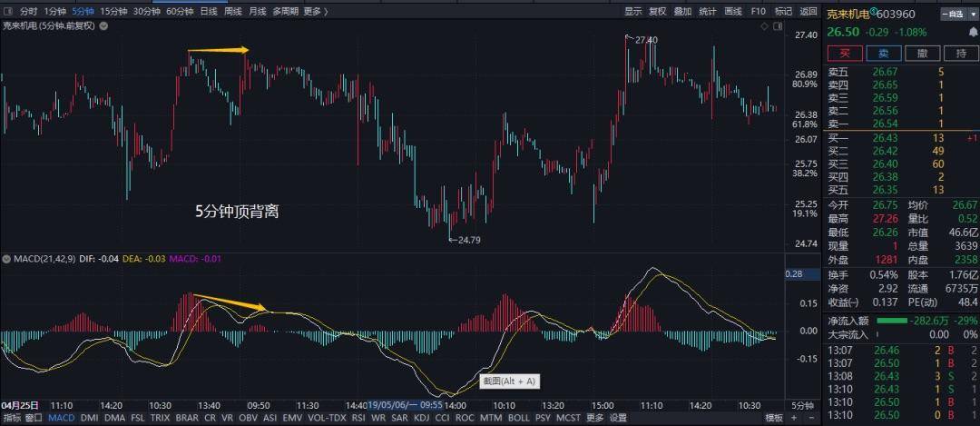
Task: Open the 设置 indicator settings
Action: (x=618, y=418)
